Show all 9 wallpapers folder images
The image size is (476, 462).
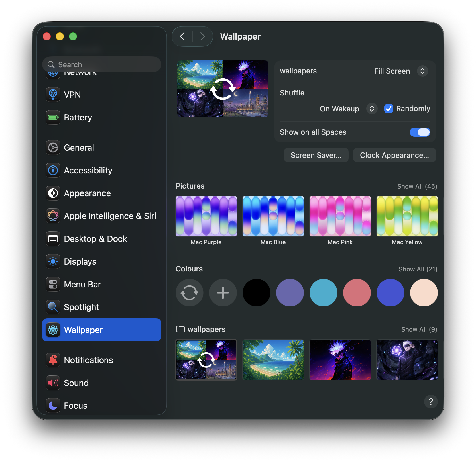click(x=419, y=329)
